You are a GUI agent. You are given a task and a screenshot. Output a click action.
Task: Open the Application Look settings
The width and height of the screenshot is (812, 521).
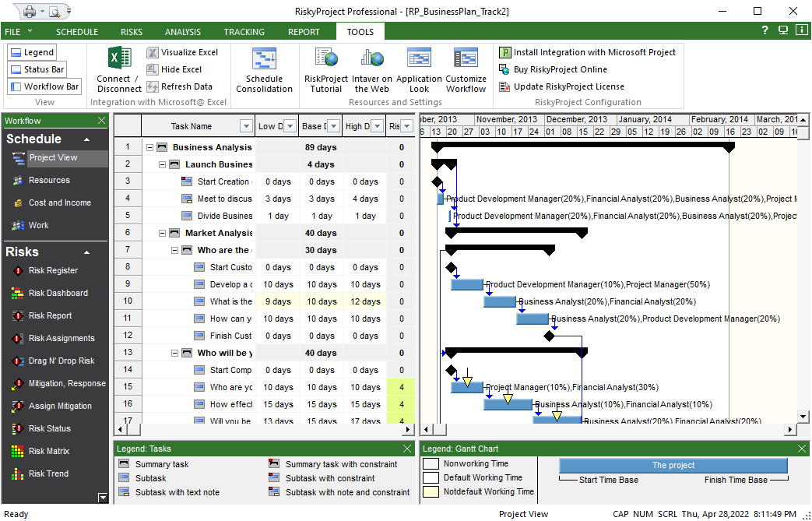pyautogui.click(x=419, y=70)
